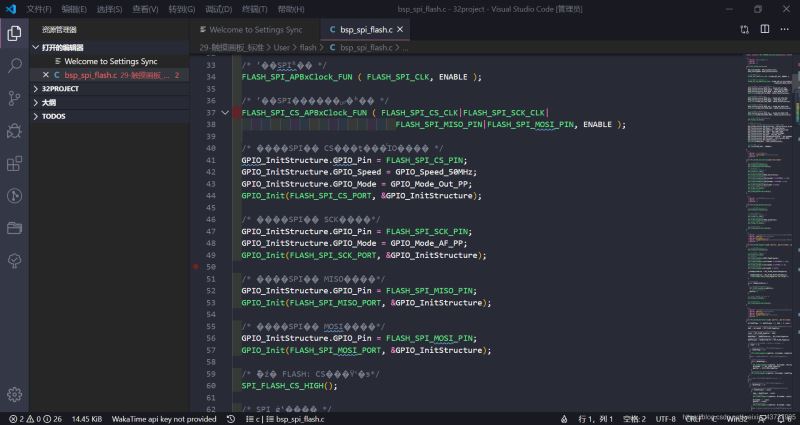This screenshot has height=425, width=800.
Task: Change indentation via the 空格: 2 status item
Action: [x=634, y=419]
